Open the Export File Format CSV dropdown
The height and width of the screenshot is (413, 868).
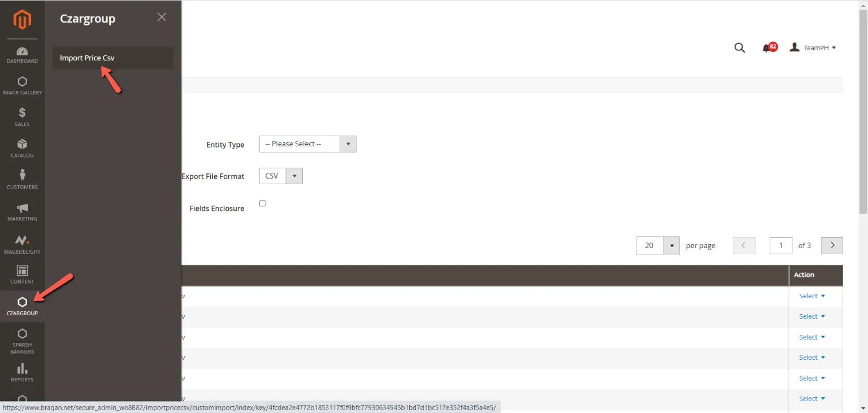click(x=281, y=176)
